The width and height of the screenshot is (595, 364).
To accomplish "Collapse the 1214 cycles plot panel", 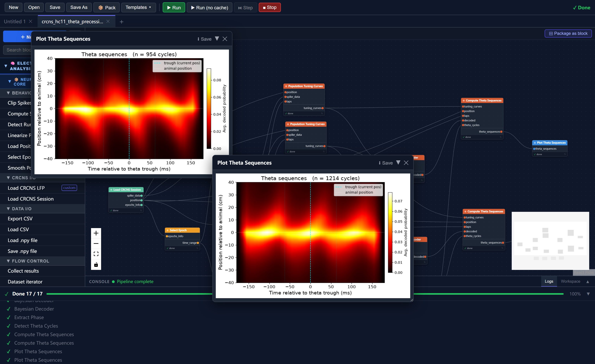I will [x=398, y=163].
